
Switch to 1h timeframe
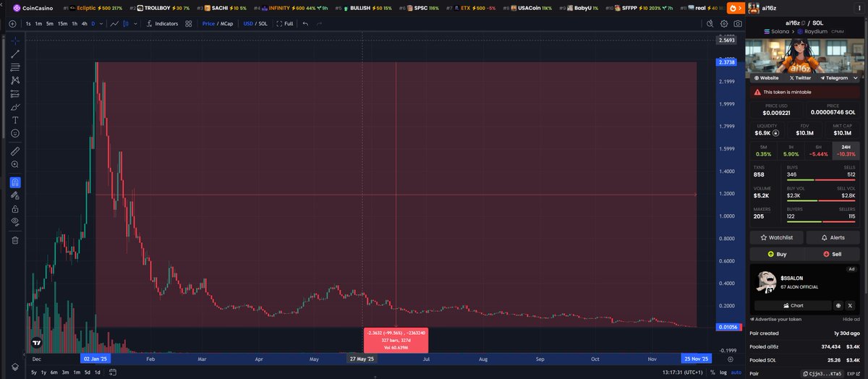tap(75, 23)
